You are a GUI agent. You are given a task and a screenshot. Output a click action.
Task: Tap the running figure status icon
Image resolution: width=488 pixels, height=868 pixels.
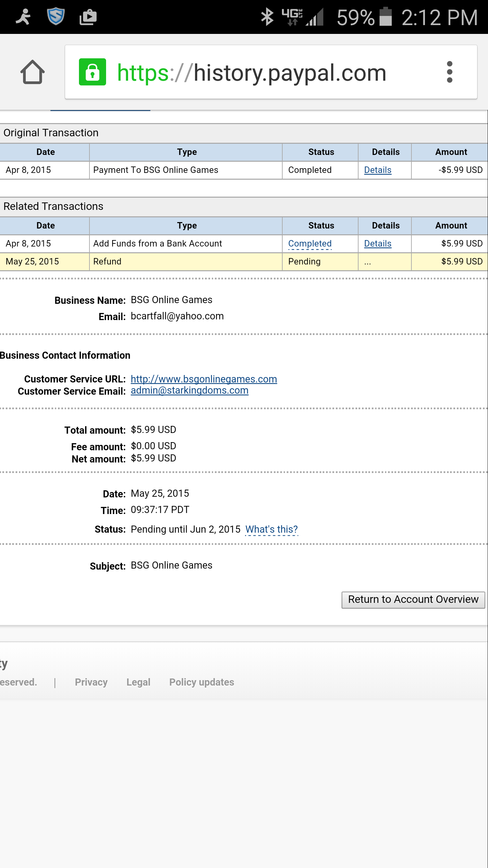pos(23,17)
